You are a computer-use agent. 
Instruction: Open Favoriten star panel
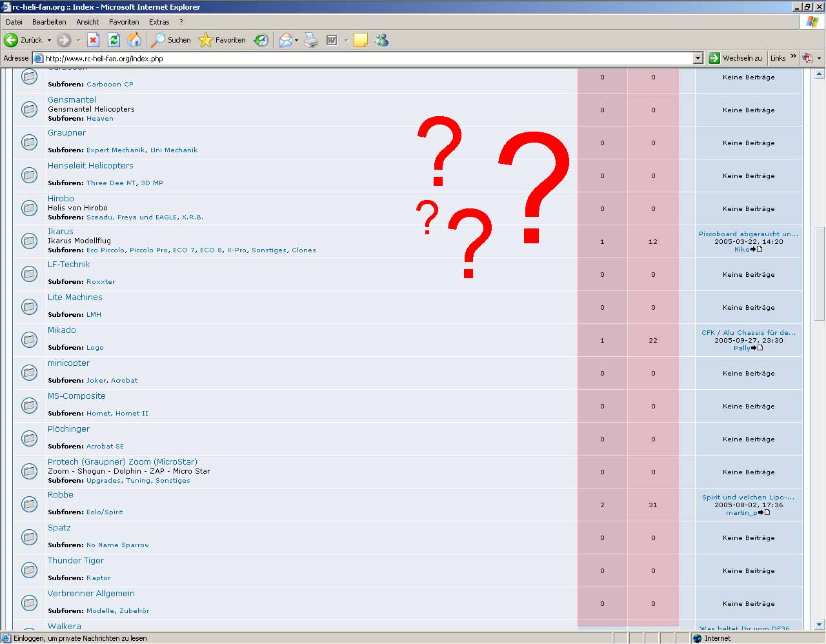coord(222,40)
